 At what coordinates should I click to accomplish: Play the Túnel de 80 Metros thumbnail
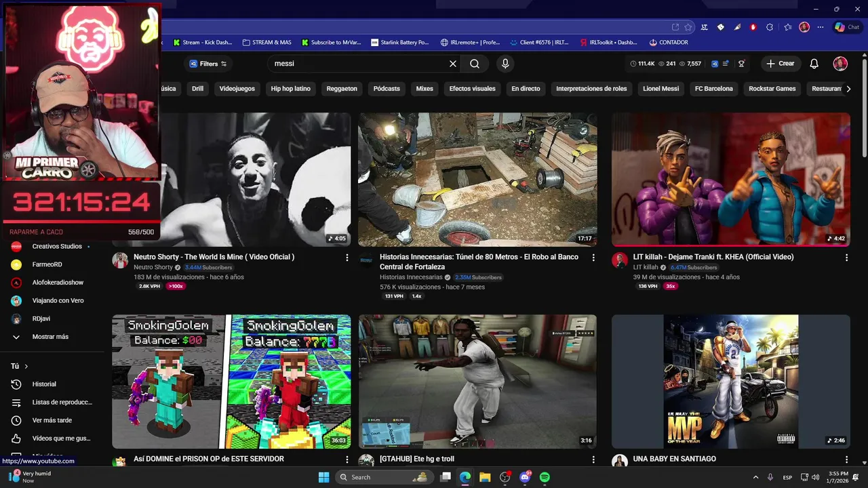tap(477, 180)
